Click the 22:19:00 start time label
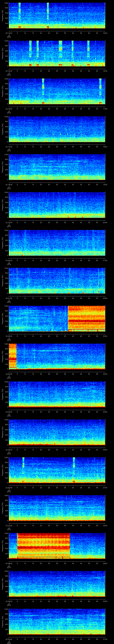The image size is (114, 644). pos(9,223)
